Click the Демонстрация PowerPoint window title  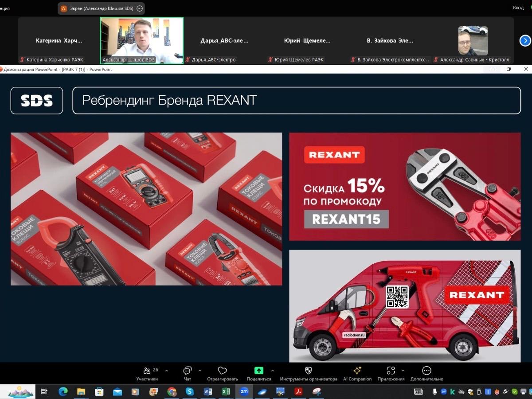[58, 69]
